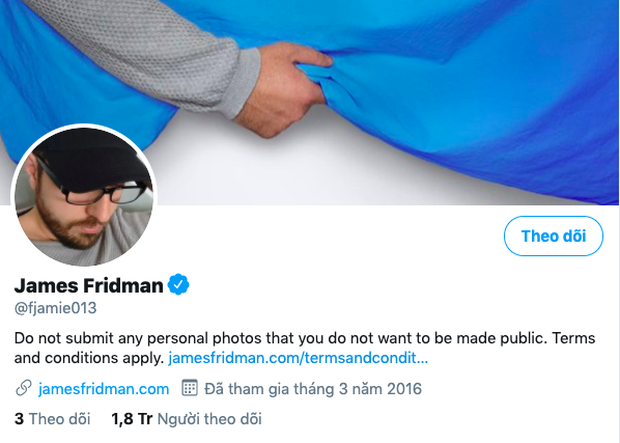Open the "3 Theo dõi" following list
The image size is (620, 443).
point(49,418)
